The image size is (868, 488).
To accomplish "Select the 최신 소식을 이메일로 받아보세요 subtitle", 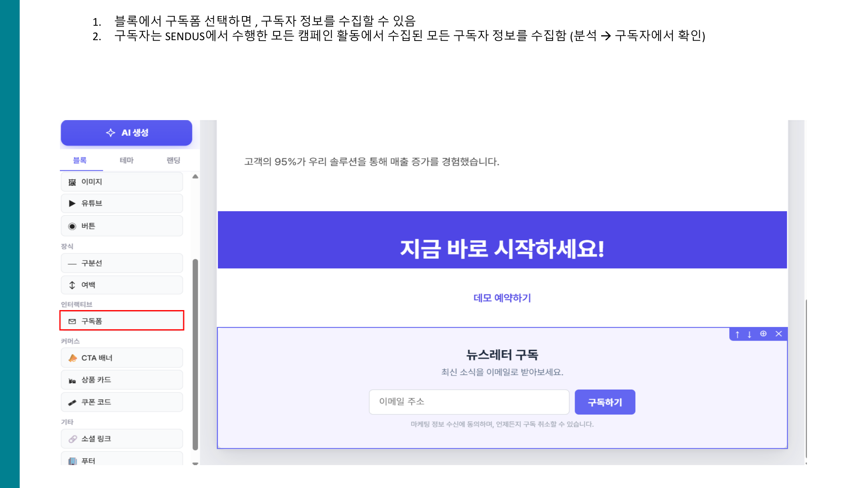I will [502, 372].
